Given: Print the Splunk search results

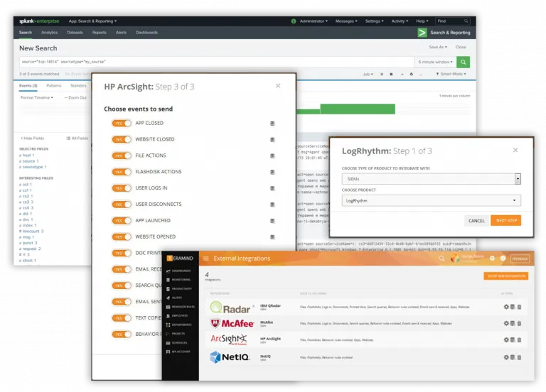Looking at the screenshot, I should tap(411, 74).
